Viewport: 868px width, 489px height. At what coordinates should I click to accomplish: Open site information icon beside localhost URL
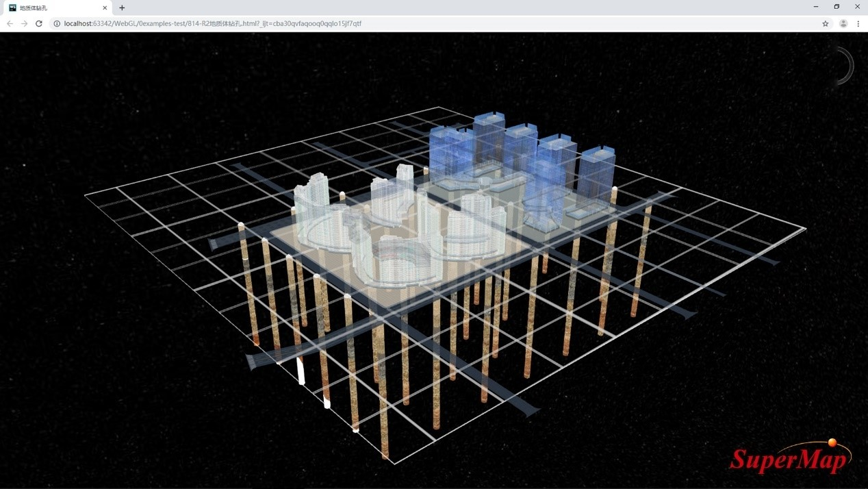tap(57, 23)
